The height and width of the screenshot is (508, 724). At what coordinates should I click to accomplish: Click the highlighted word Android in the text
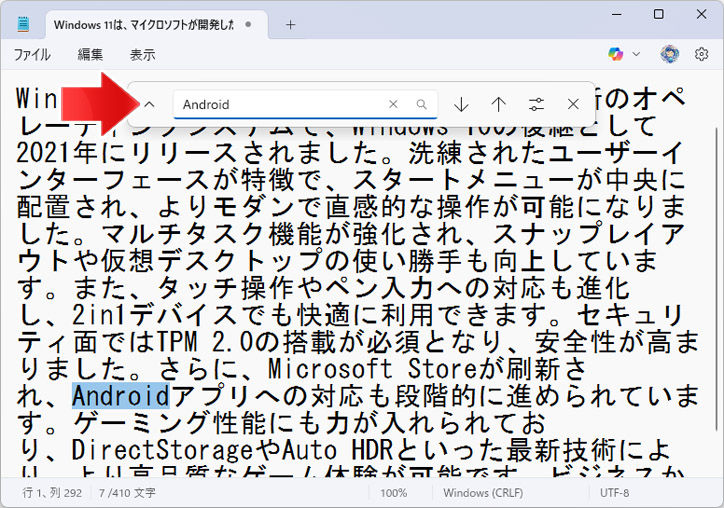[x=121, y=396]
